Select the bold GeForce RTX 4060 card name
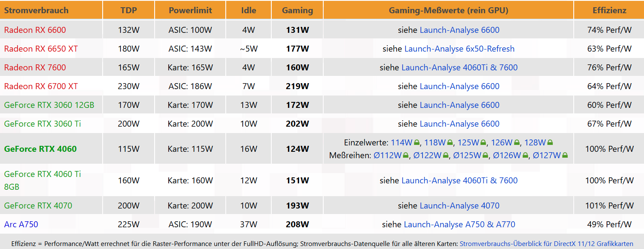Image resolution: width=644 pixels, height=249 pixels. [40, 149]
